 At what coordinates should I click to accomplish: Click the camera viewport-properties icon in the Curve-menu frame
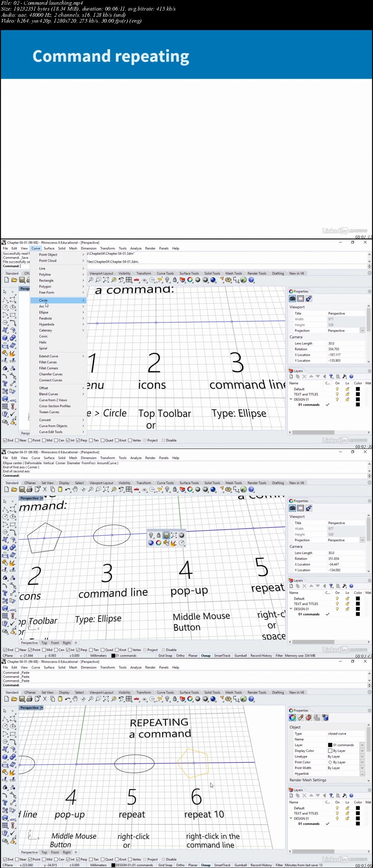(x=292, y=298)
